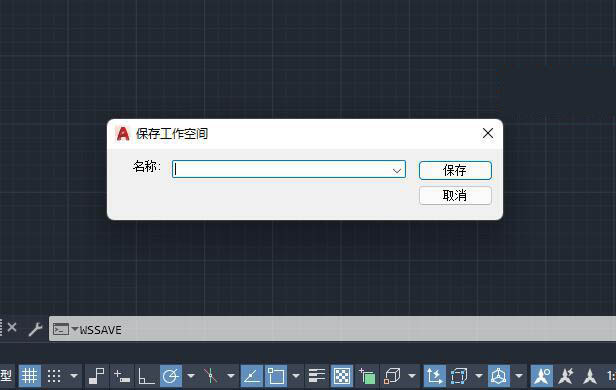Toggle annotation autoscale icon
616x390 pixels.
tap(566, 376)
